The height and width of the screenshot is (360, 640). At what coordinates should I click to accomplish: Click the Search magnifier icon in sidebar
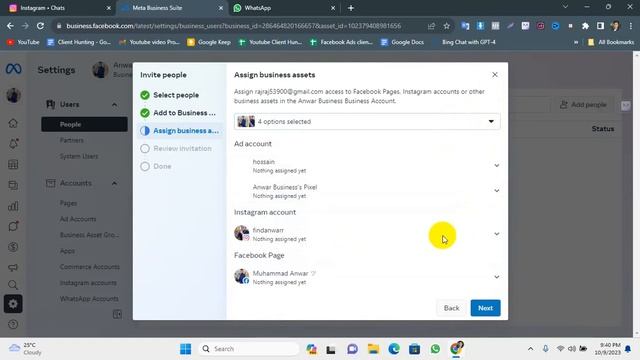[x=13, y=284]
